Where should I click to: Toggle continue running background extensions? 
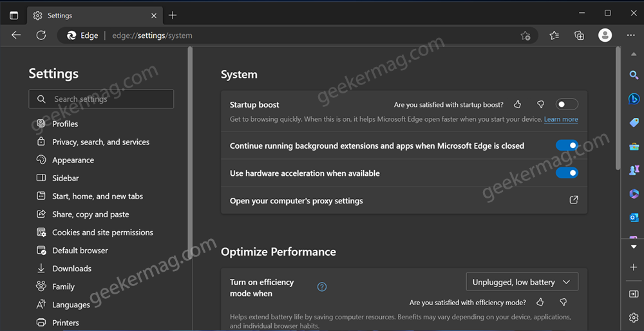tap(567, 146)
